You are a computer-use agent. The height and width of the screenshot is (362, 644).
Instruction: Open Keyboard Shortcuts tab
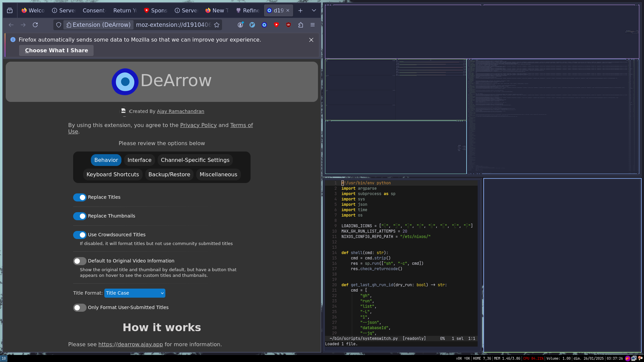pos(113,175)
